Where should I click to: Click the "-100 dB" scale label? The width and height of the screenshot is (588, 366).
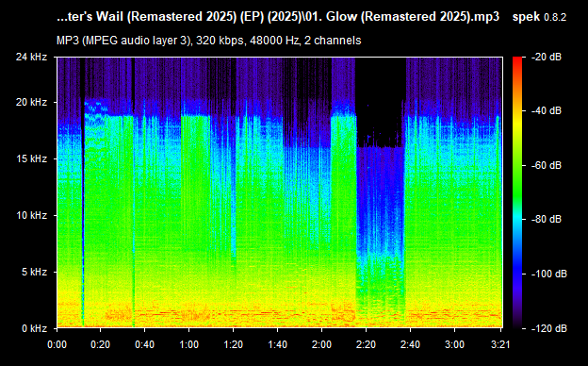click(x=549, y=274)
